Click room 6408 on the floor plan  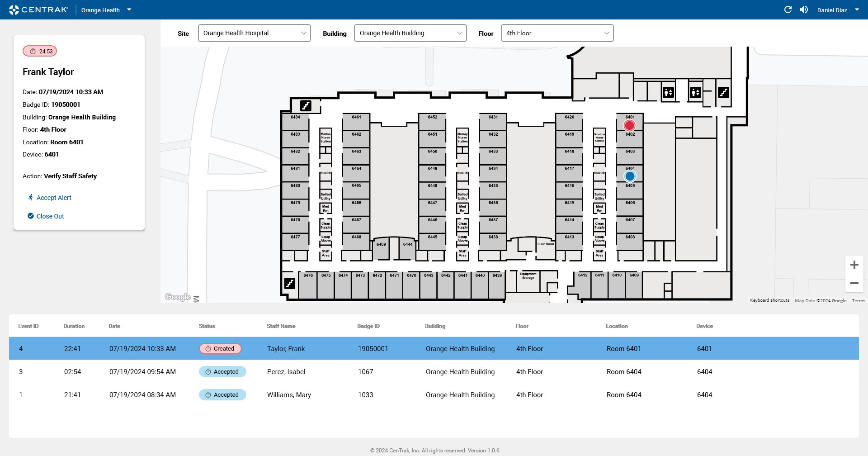point(630,242)
